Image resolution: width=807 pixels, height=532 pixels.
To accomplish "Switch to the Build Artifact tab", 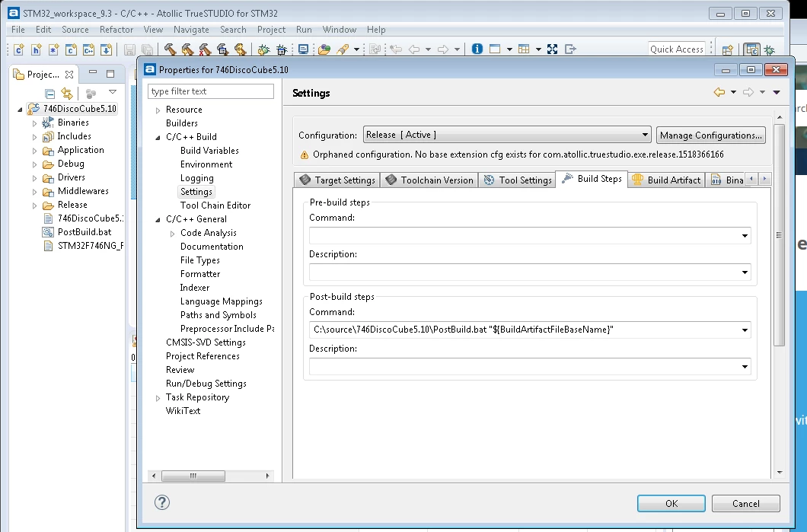I will pos(666,180).
